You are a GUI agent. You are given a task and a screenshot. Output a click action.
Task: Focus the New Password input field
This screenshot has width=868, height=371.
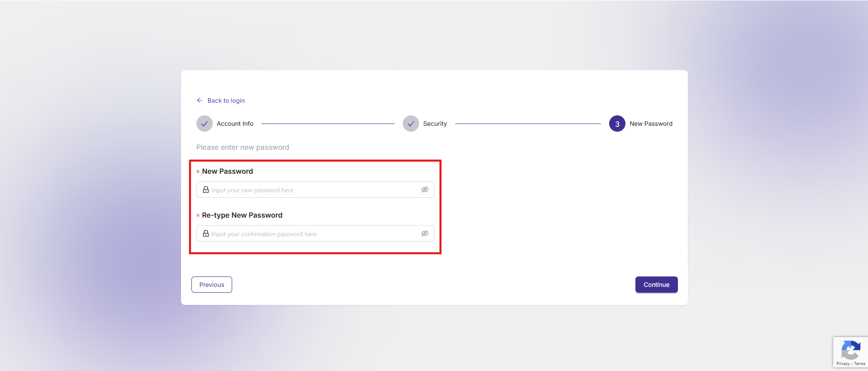[312, 190]
